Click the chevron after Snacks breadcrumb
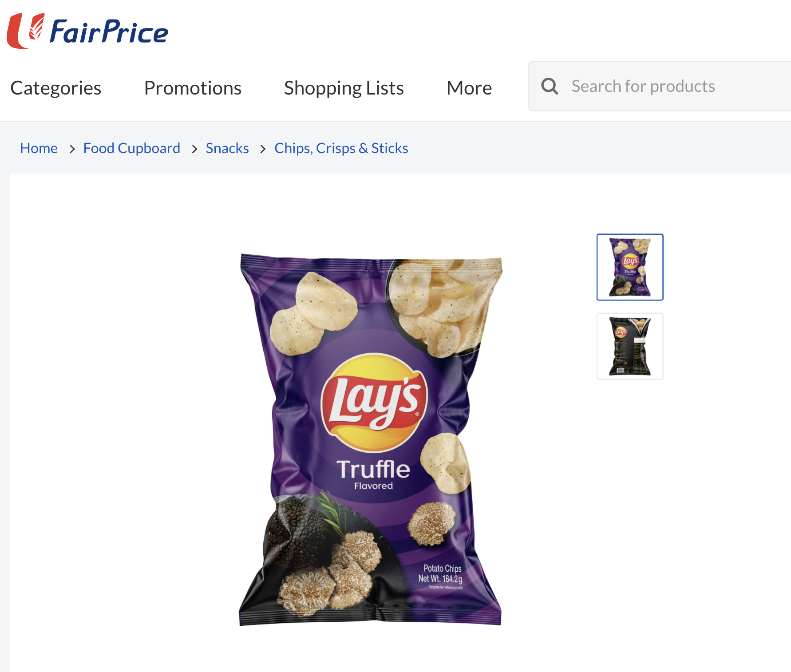This screenshot has width=791, height=672. click(263, 149)
